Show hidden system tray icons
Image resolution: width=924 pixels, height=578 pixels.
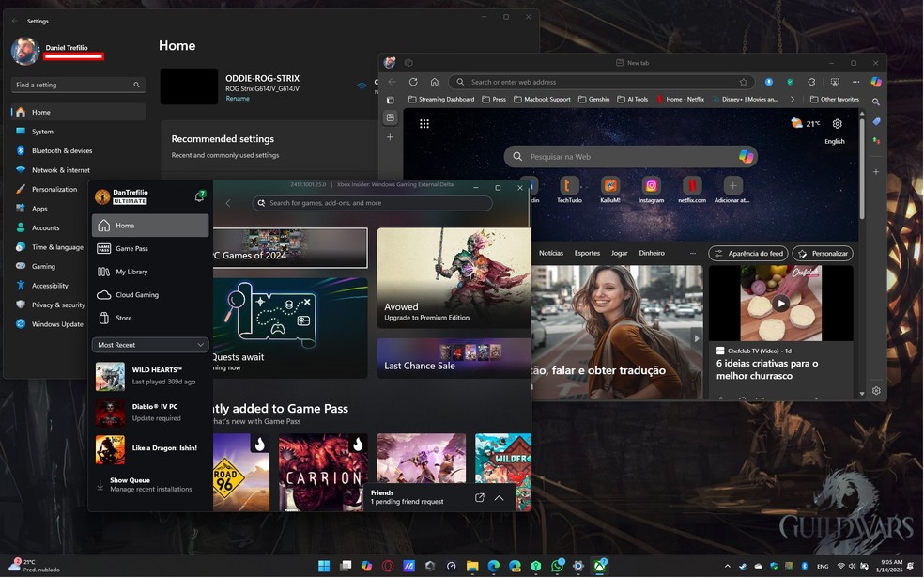727,566
